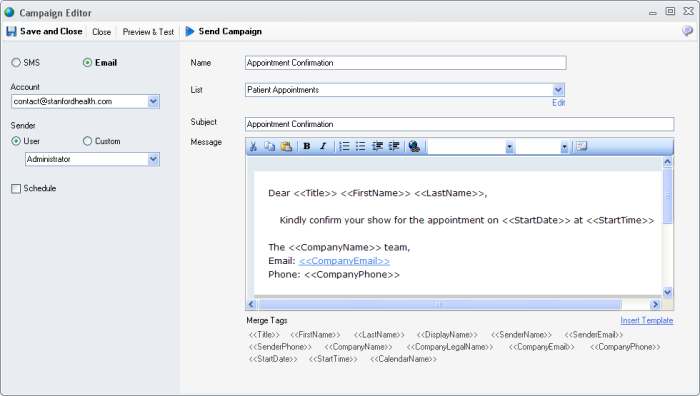This screenshot has height=396, width=700.
Task: Enable the Schedule checkbox
Action: point(16,188)
